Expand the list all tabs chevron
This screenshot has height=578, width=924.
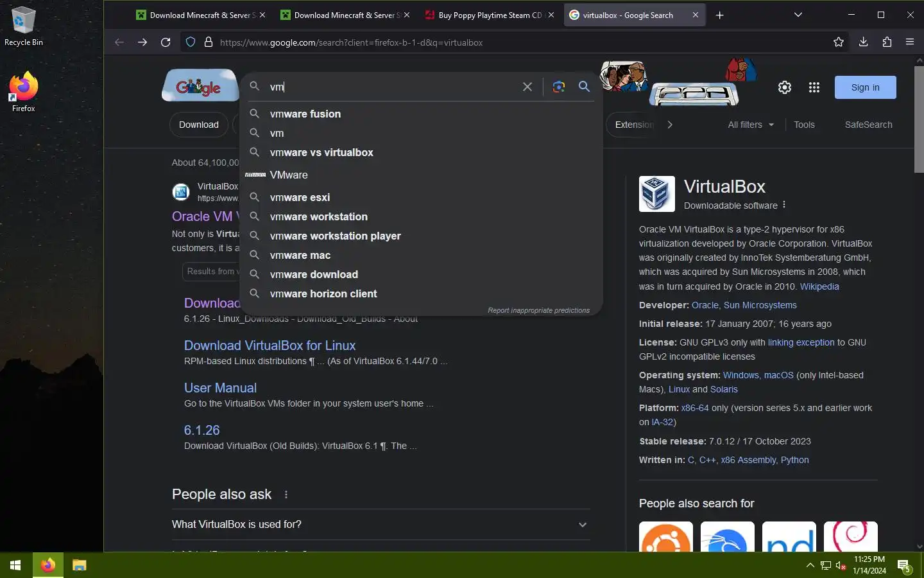798,15
